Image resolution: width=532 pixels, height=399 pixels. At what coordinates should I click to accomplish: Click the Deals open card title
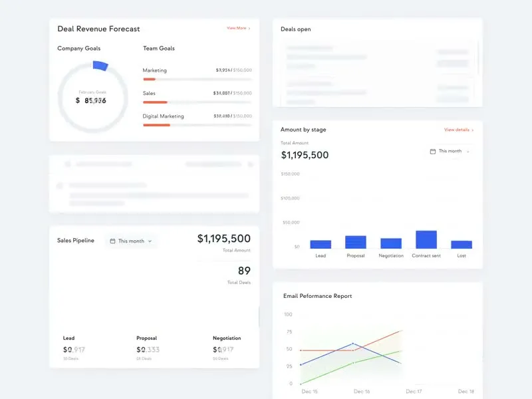pos(295,29)
